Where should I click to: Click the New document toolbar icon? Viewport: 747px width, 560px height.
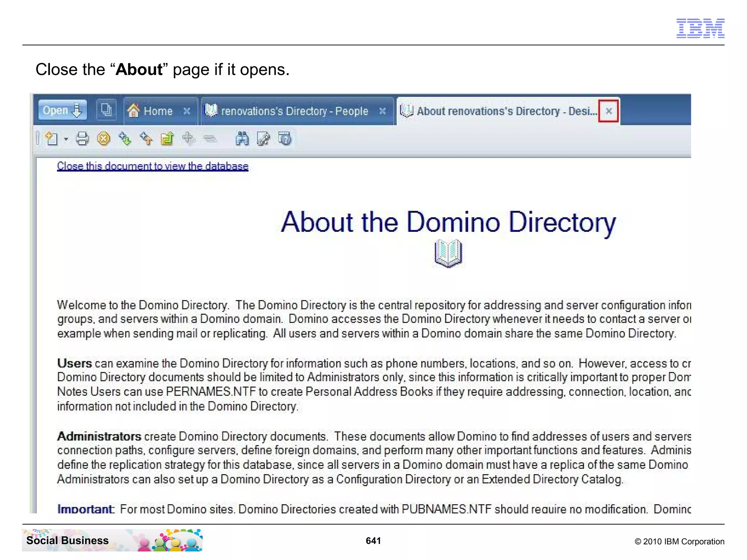(x=51, y=139)
